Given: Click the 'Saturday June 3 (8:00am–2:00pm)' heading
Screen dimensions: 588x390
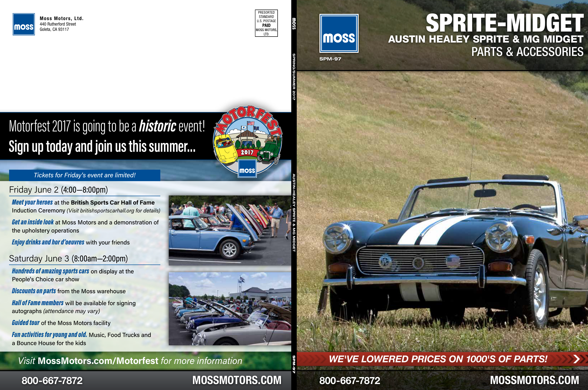Looking at the screenshot, I should [68, 258].
